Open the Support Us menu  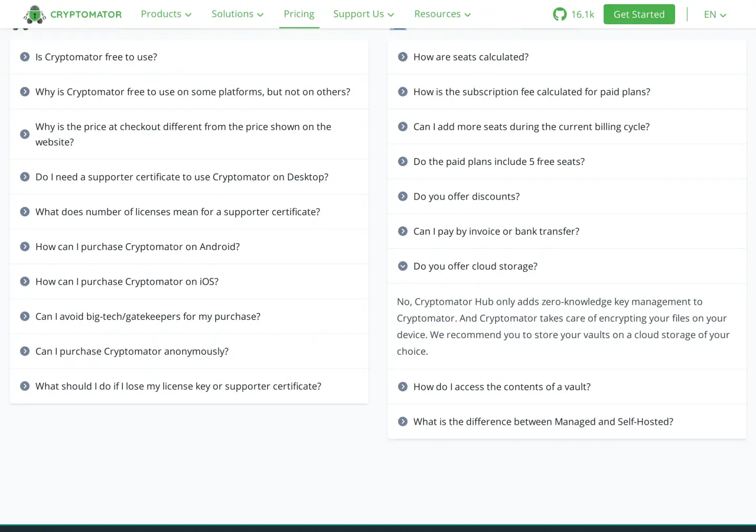(363, 14)
